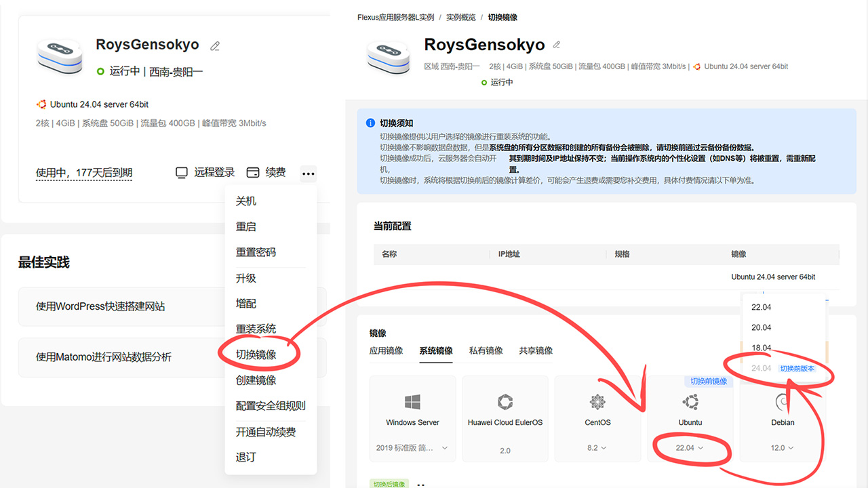The image size is (868, 488).
Task: Click the 镜像 column header
Action: (738, 254)
